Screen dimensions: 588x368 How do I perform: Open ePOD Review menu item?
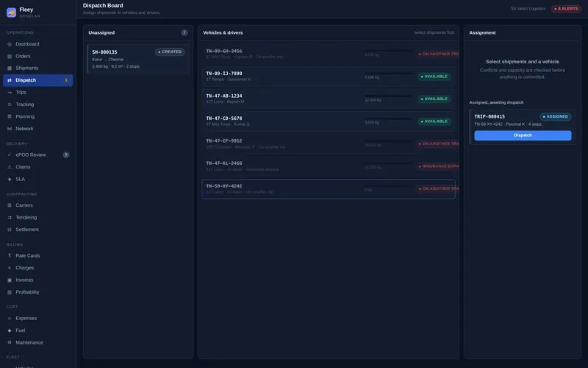coord(38,155)
